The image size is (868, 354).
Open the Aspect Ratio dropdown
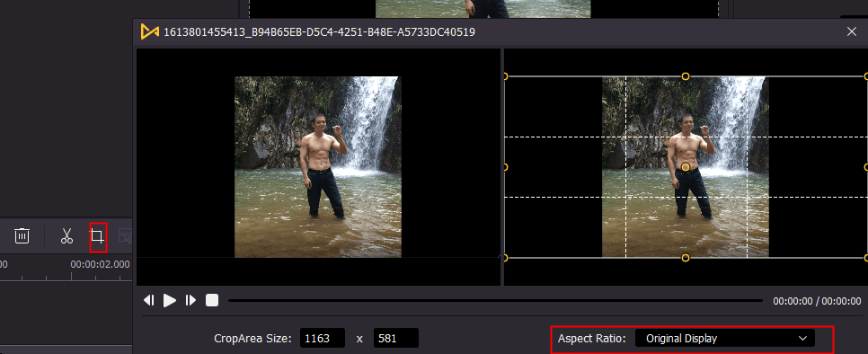click(x=724, y=339)
